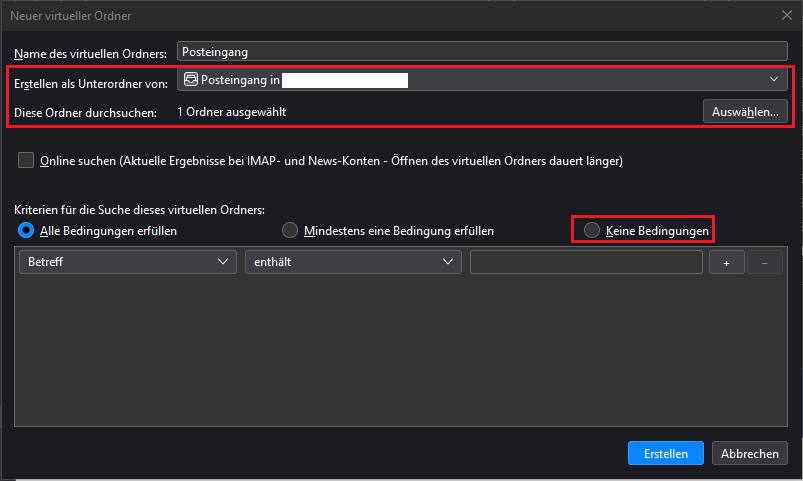
Task: Click the Auswählen... button
Action: click(x=745, y=112)
